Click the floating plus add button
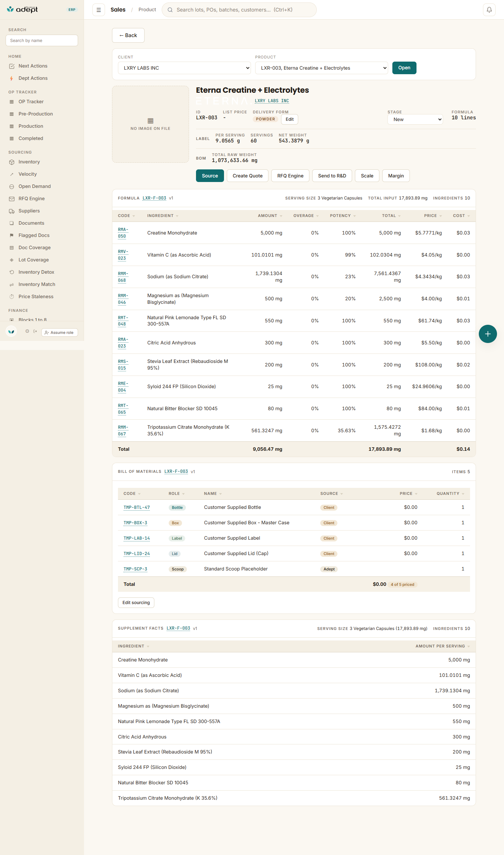Image resolution: width=504 pixels, height=855 pixels. pyautogui.click(x=488, y=334)
